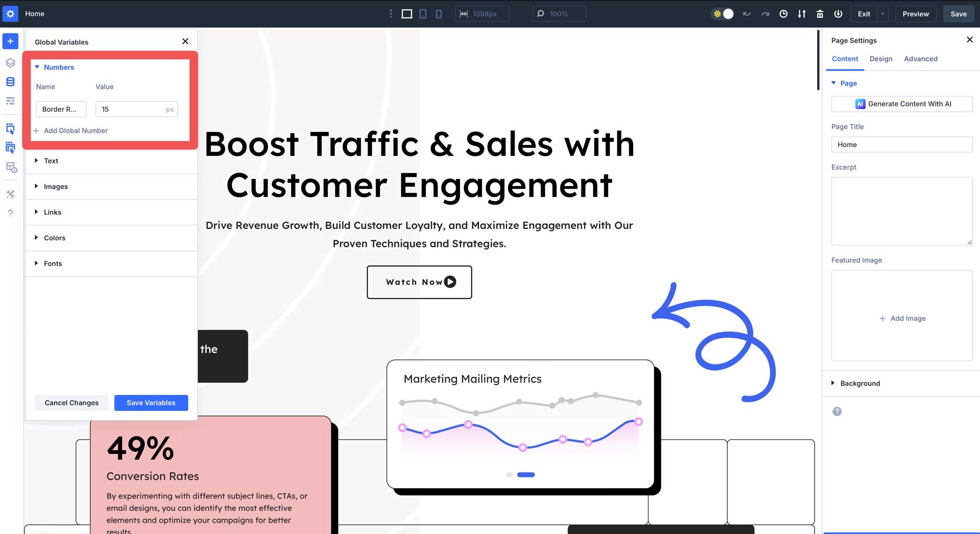
Task: Toggle the light/dark mode switch
Action: point(722,14)
